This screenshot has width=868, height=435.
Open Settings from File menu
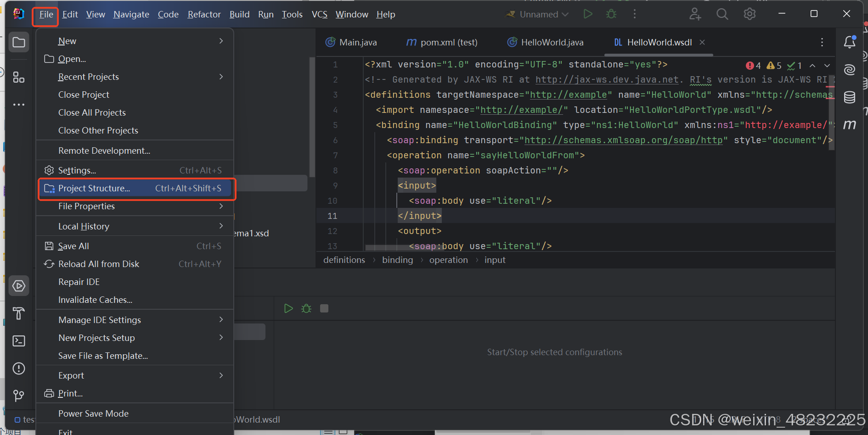[x=135, y=170]
